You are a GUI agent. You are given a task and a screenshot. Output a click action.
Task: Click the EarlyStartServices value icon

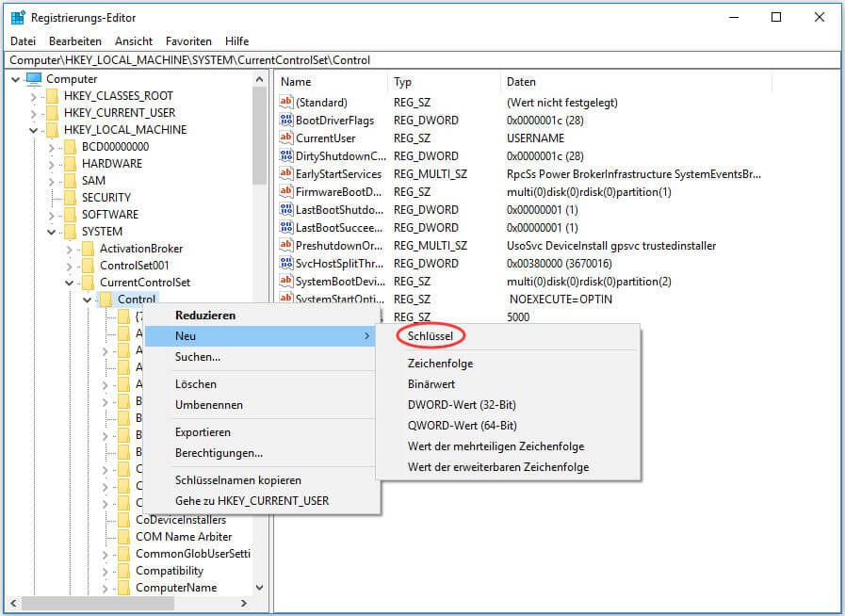point(286,174)
